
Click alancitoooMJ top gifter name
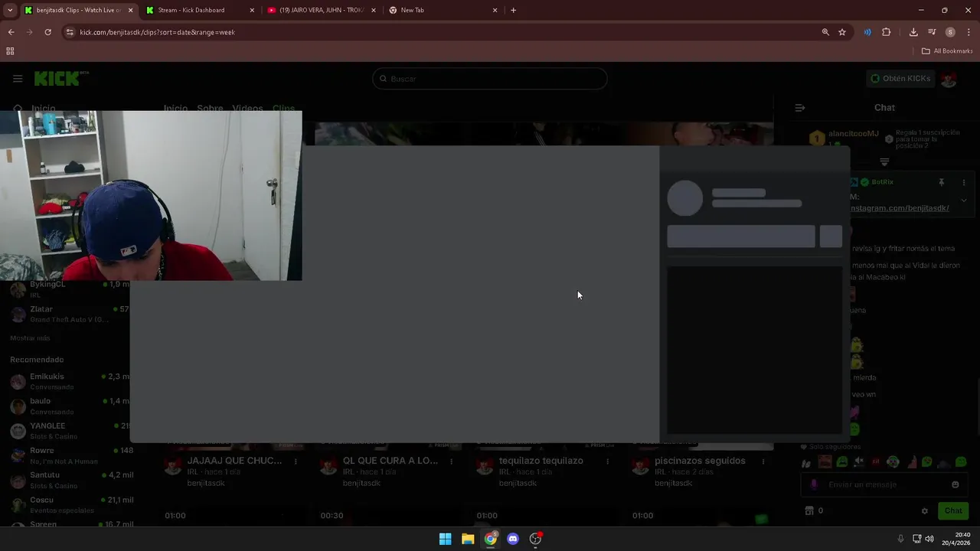(853, 134)
